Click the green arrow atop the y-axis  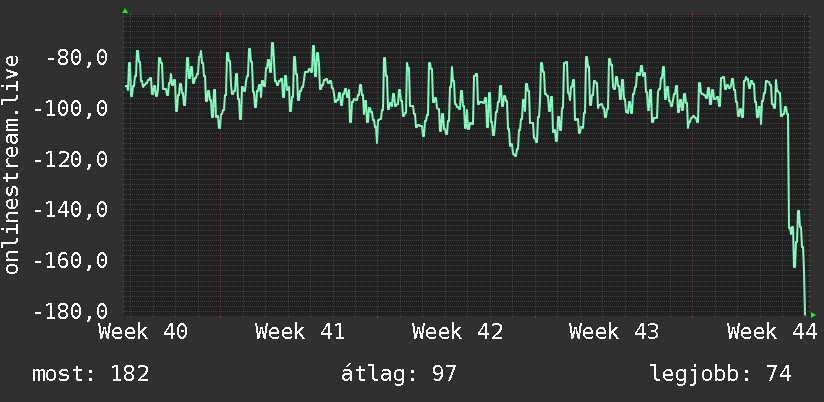125,11
